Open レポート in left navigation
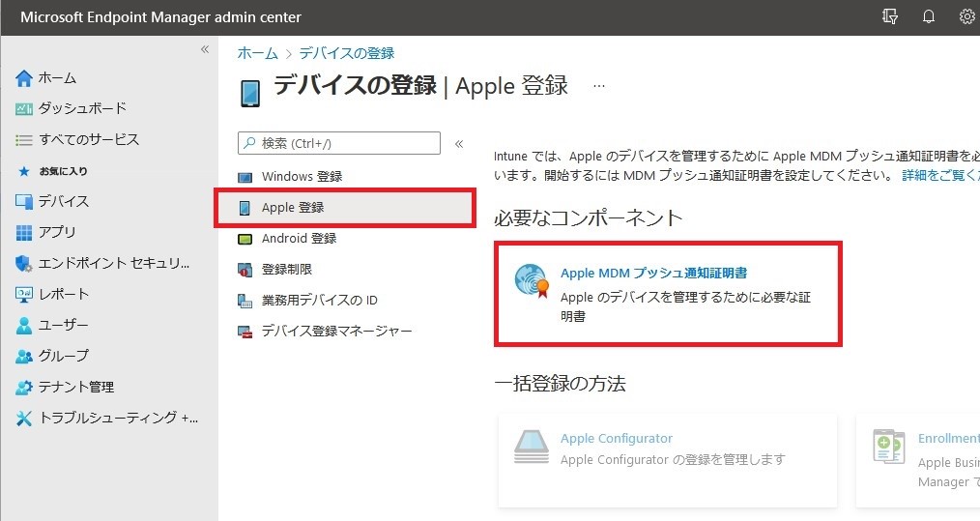This screenshot has height=521, width=980. click(x=64, y=294)
